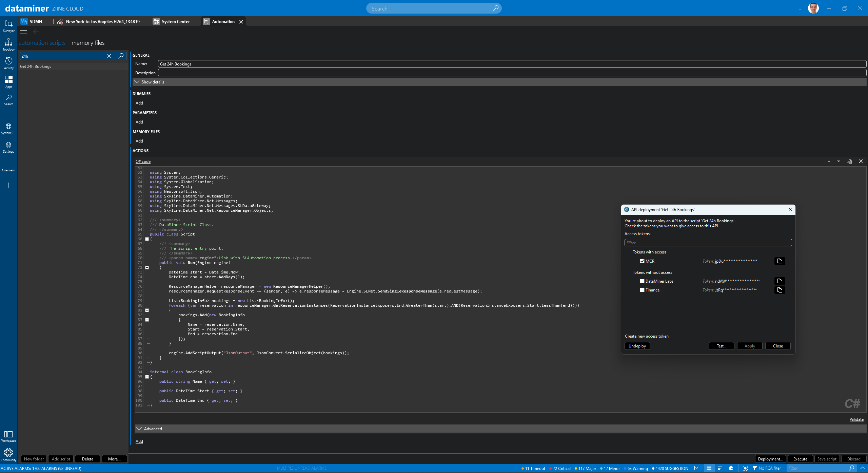
Task: Open the Search sidebar module
Action: point(8,100)
